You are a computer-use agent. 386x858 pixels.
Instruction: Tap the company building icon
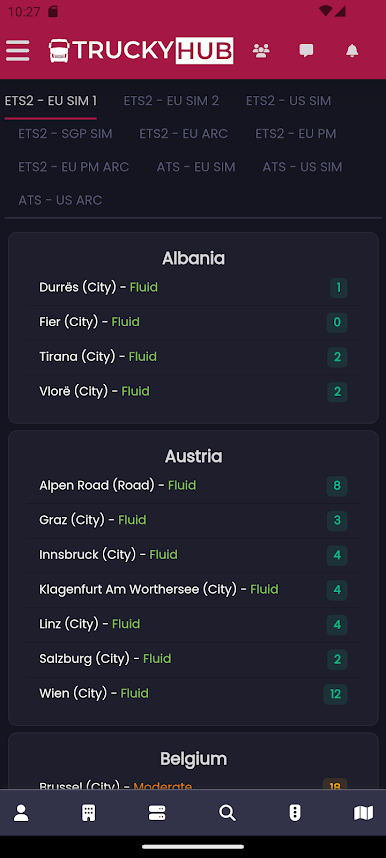89,813
